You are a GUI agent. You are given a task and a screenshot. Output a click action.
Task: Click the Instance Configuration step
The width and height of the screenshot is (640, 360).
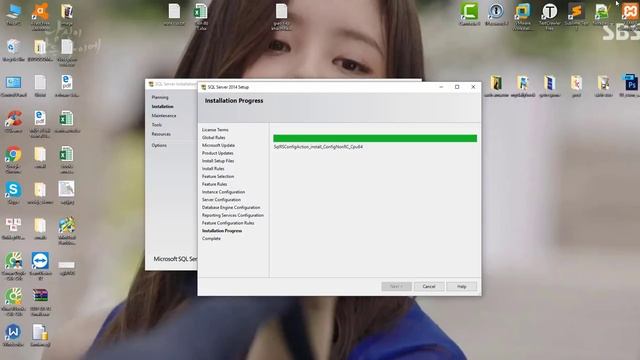coord(223,192)
